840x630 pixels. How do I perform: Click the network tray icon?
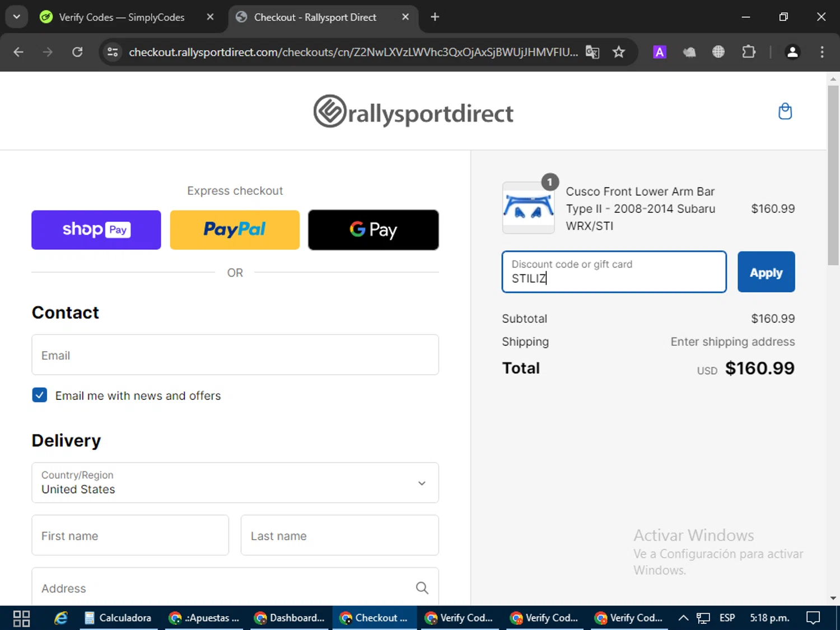point(703,618)
